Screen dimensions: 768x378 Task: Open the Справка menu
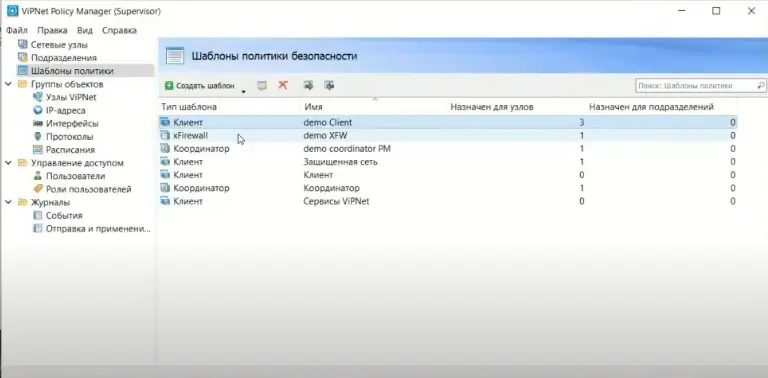pyautogui.click(x=119, y=30)
